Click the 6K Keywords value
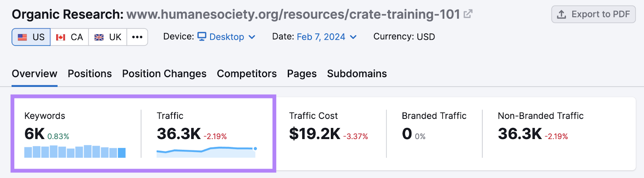This screenshot has height=178, width=644. 35,134
